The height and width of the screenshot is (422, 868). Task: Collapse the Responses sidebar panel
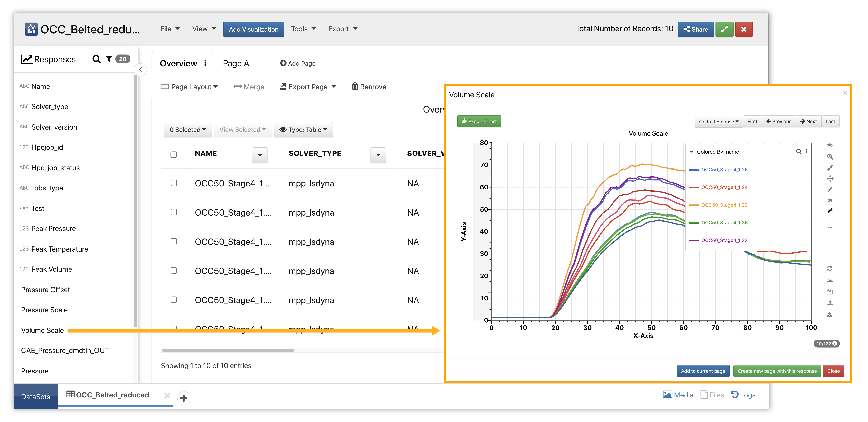click(x=141, y=70)
